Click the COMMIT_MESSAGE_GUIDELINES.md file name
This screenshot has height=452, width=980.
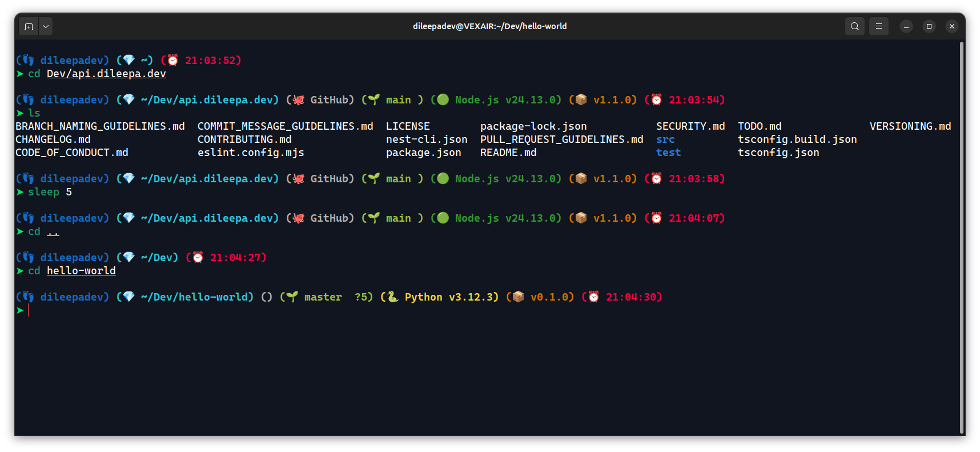[286, 126]
